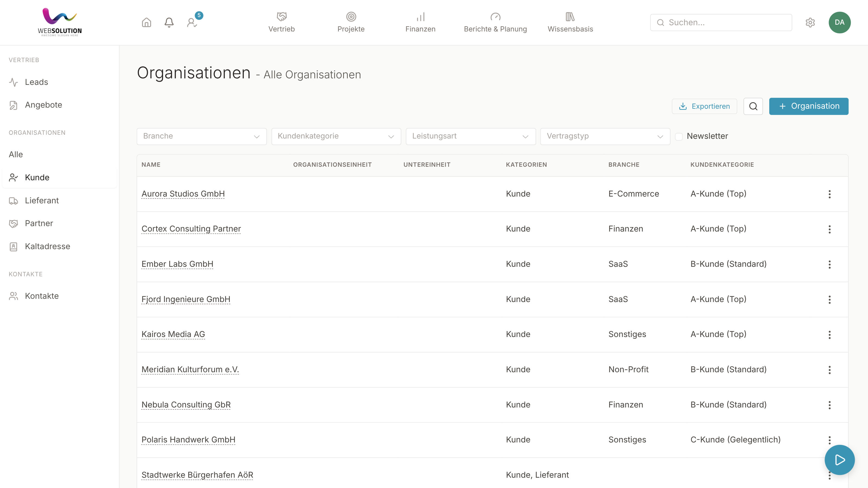Open Fjord Ingenieure GmbH link
The width and height of the screenshot is (868, 488).
pyautogui.click(x=186, y=299)
